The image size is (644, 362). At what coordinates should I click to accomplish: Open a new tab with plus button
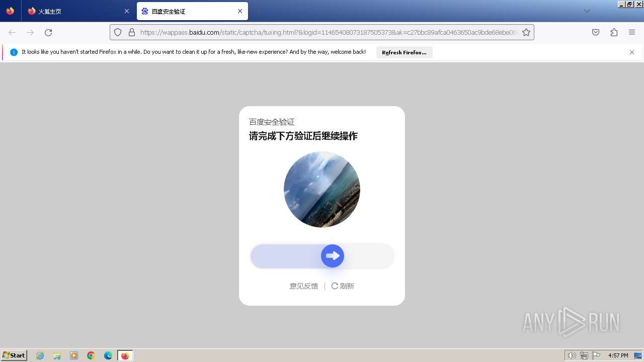(x=259, y=11)
